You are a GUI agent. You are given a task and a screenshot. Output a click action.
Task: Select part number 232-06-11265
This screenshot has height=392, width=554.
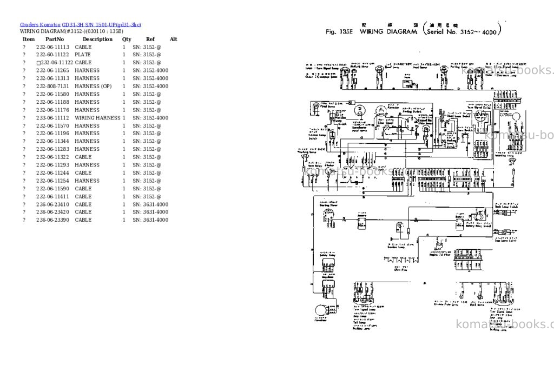click(x=52, y=71)
